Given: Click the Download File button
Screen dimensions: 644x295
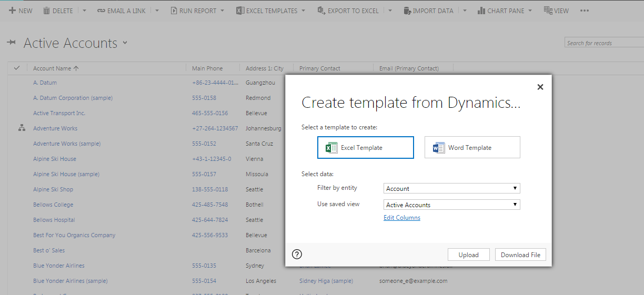Looking at the screenshot, I should [521, 255].
